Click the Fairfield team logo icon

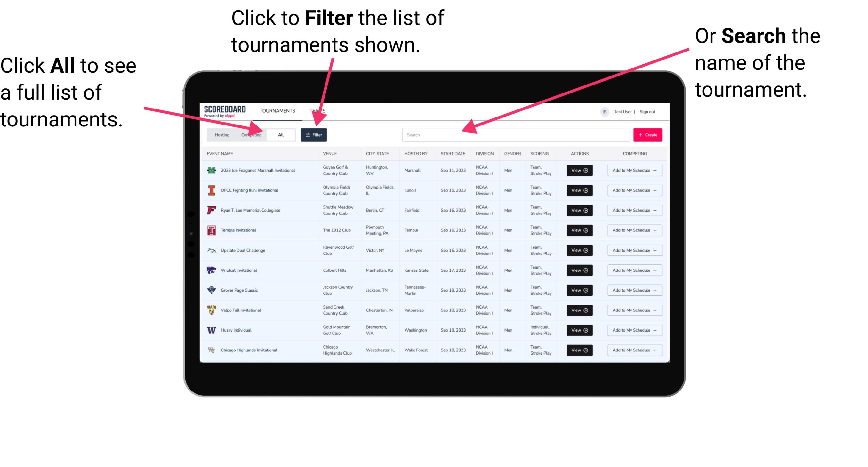tap(212, 211)
